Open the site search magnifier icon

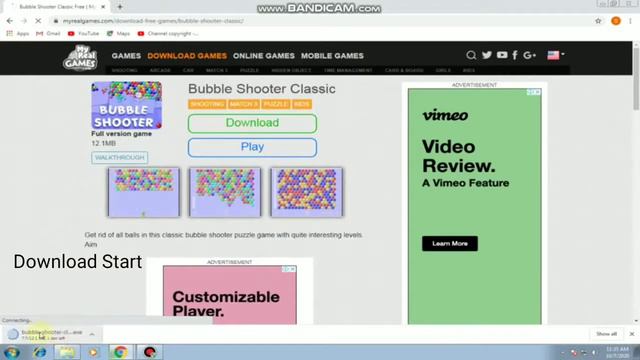(471, 55)
